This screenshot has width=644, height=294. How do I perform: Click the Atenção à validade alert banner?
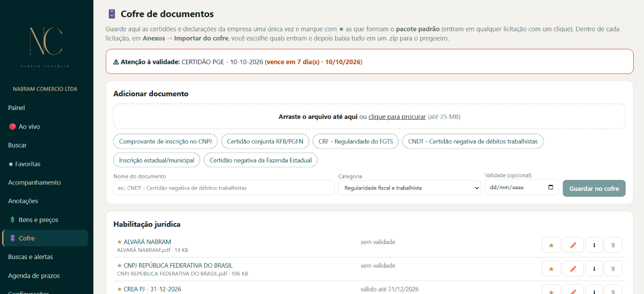point(369,62)
